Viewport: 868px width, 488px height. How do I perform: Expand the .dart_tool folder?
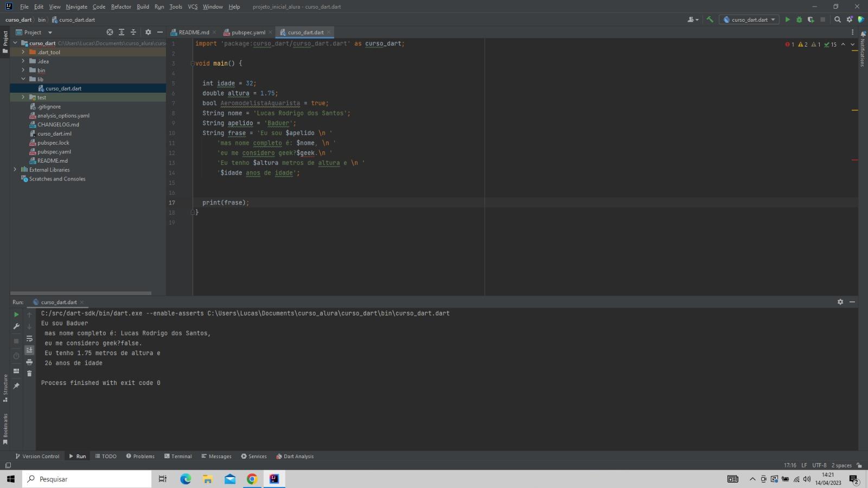click(x=23, y=52)
